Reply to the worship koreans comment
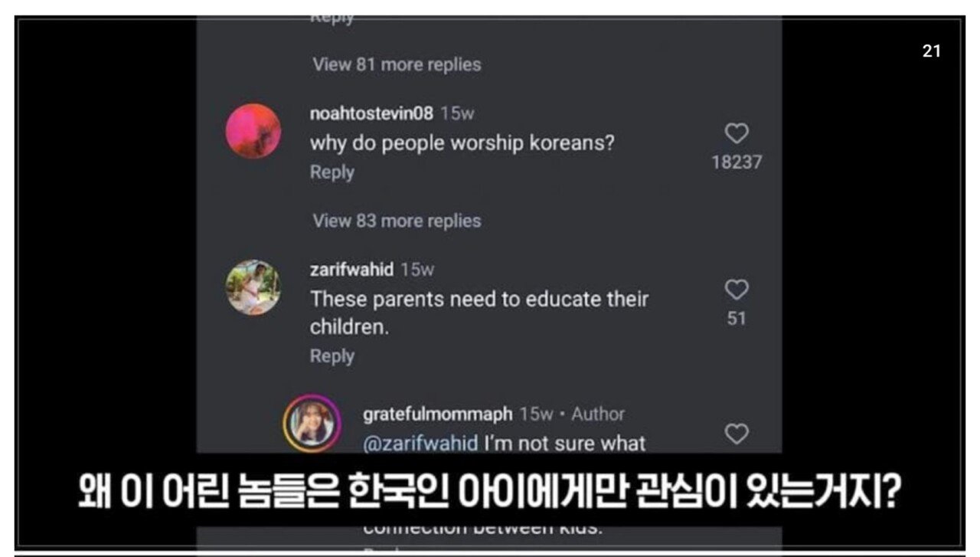 coord(332,172)
